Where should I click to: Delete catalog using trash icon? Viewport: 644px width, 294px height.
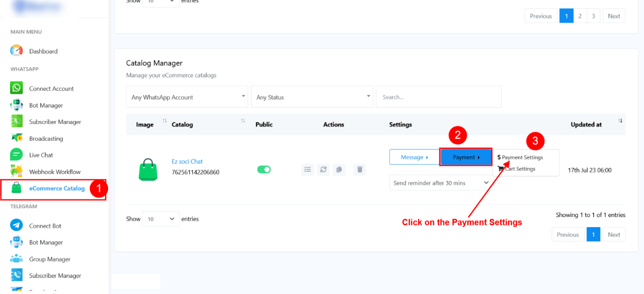[360, 170]
